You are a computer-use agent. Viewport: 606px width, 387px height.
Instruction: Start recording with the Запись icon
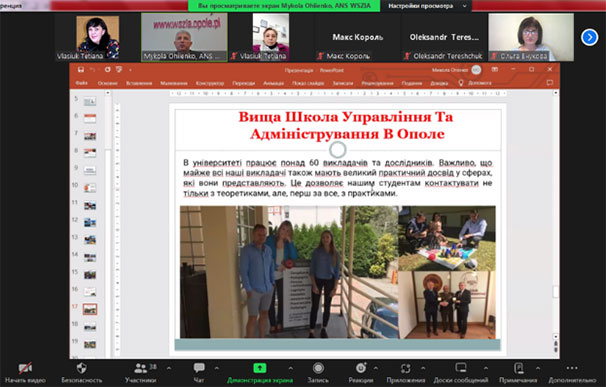click(x=318, y=368)
